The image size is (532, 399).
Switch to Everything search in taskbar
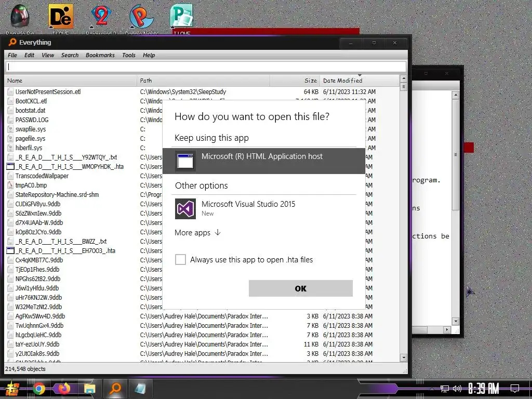pos(115,389)
